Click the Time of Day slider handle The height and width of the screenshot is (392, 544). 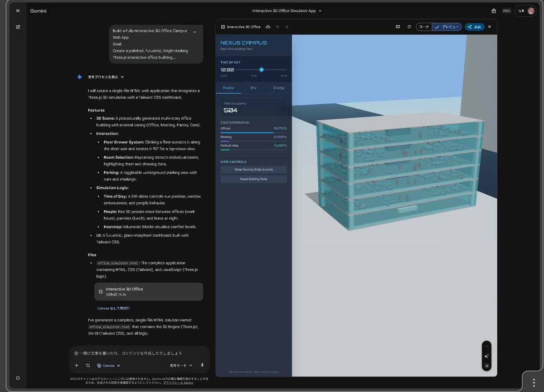pyautogui.click(x=262, y=70)
